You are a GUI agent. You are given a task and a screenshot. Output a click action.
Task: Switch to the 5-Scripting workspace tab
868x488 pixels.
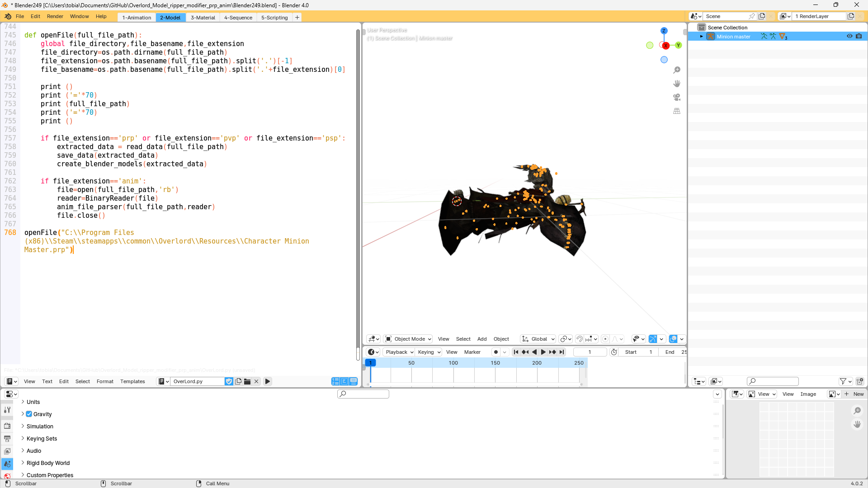point(274,18)
